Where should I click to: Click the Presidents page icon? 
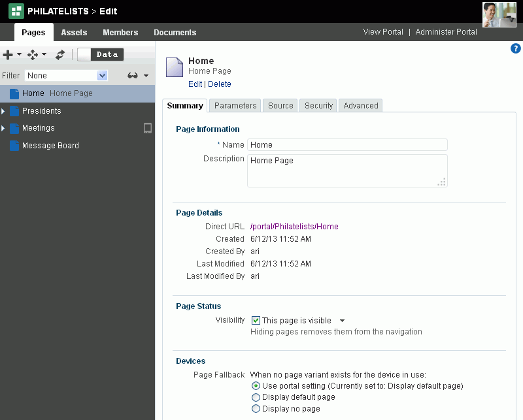[14, 111]
